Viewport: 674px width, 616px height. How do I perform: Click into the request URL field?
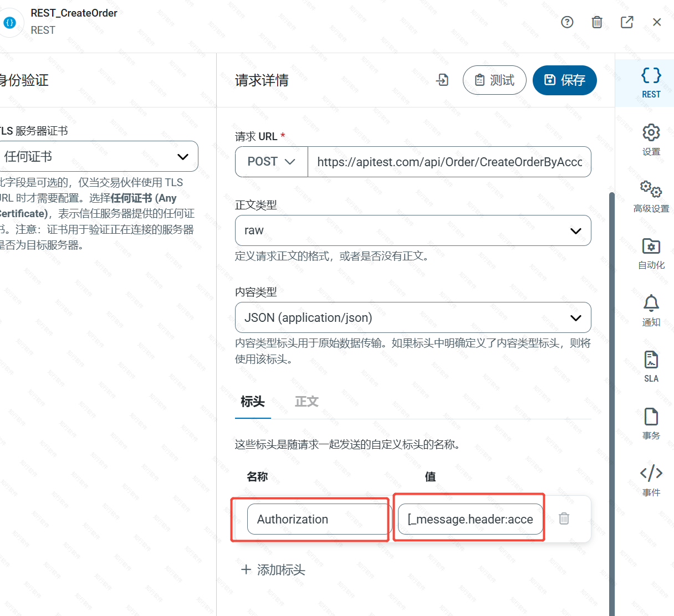449,162
